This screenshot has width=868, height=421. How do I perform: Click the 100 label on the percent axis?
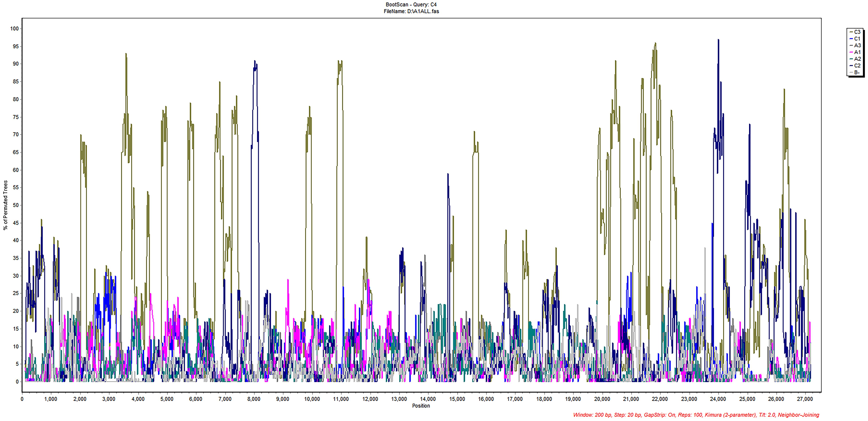pos(14,29)
